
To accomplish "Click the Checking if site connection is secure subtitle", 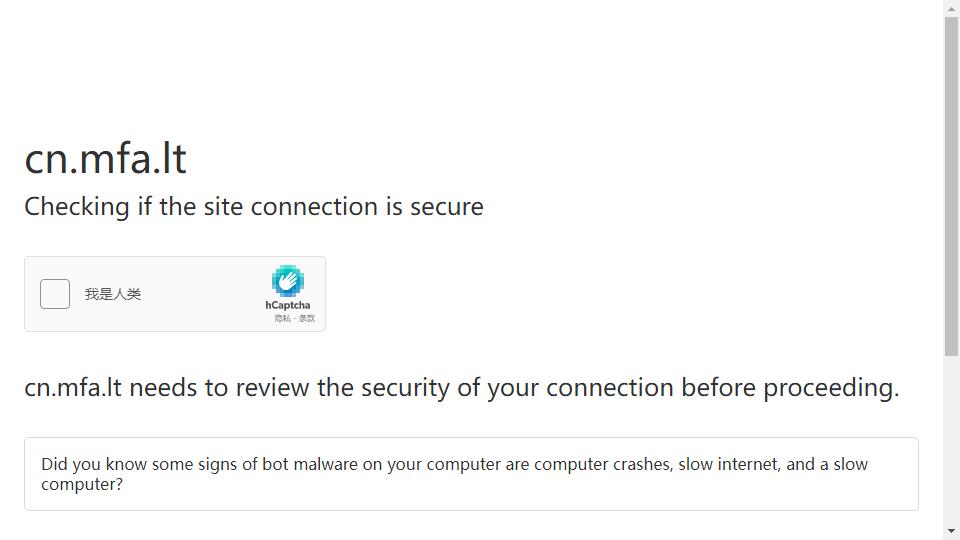I will (254, 207).
